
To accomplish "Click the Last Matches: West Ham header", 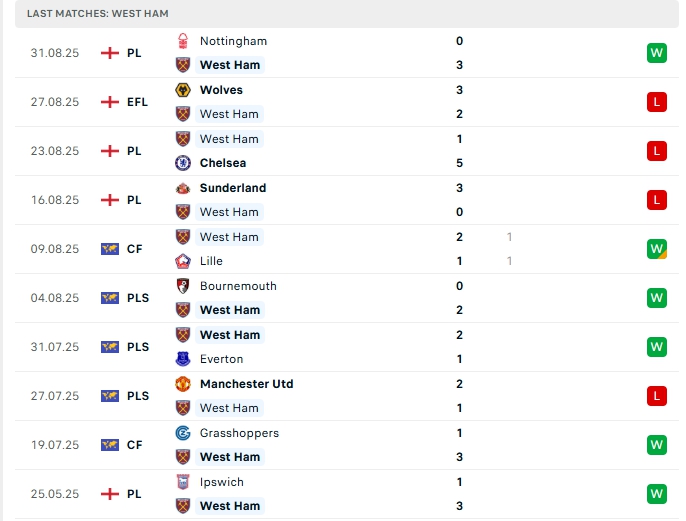I will pyautogui.click(x=98, y=14).
